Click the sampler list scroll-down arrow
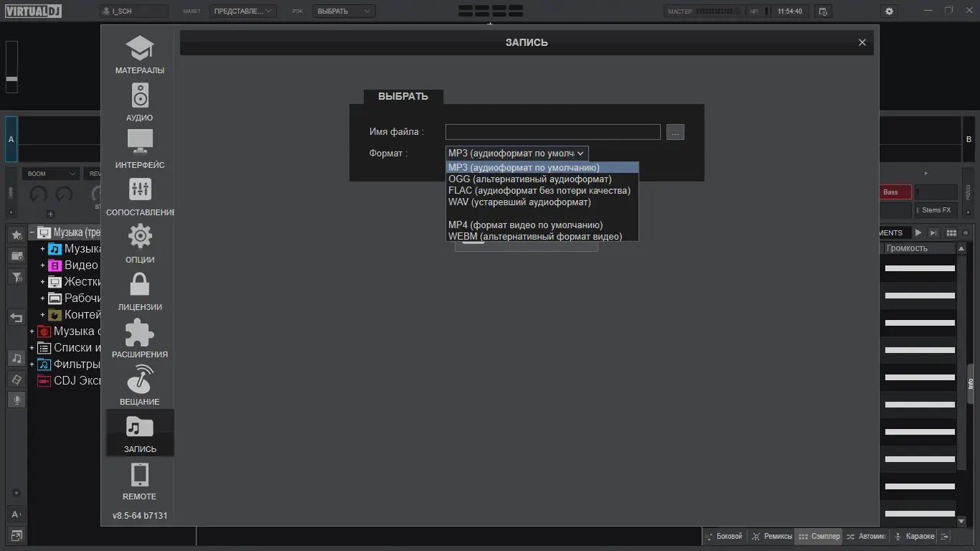Viewport: 980px width, 551px height. (962, 522)
